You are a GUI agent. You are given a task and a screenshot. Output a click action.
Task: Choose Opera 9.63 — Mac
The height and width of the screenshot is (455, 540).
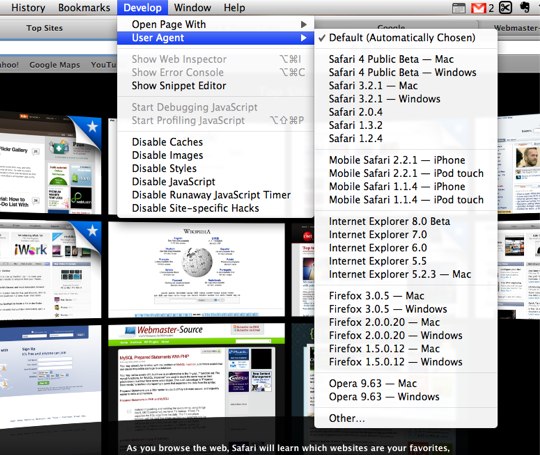point(406,383)
